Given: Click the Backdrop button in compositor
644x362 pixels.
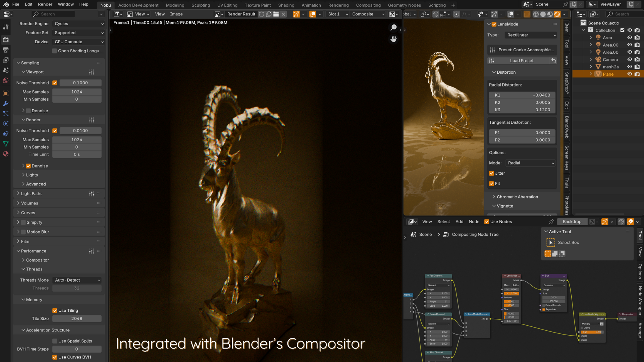Looking at the screenshot, I should pos(572,222).
